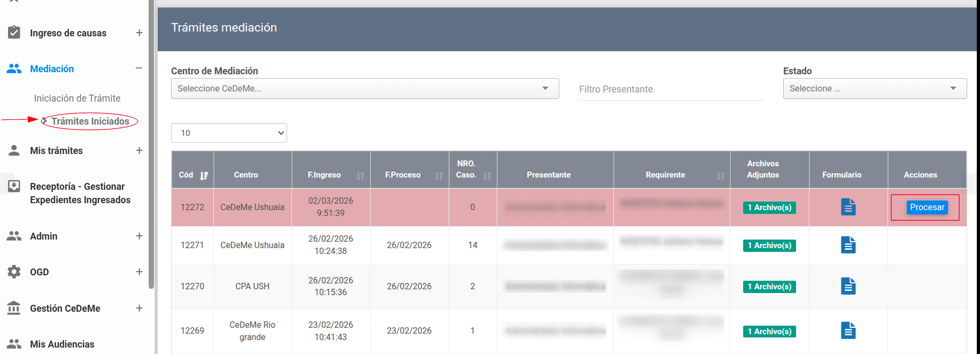Click the Procesar button

click(x=927, y=207)
